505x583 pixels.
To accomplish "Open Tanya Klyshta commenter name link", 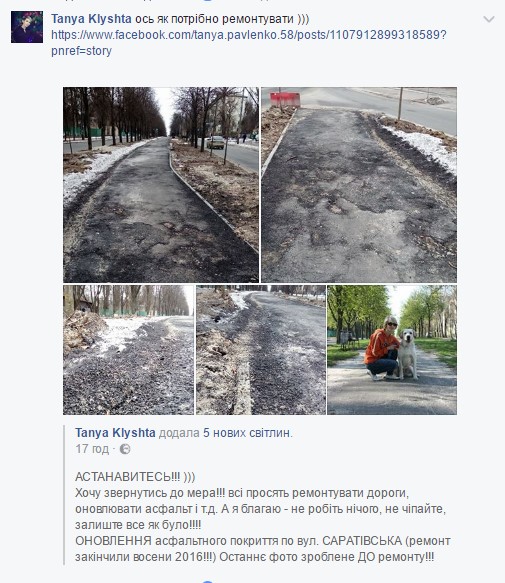I will coord(91,19).
